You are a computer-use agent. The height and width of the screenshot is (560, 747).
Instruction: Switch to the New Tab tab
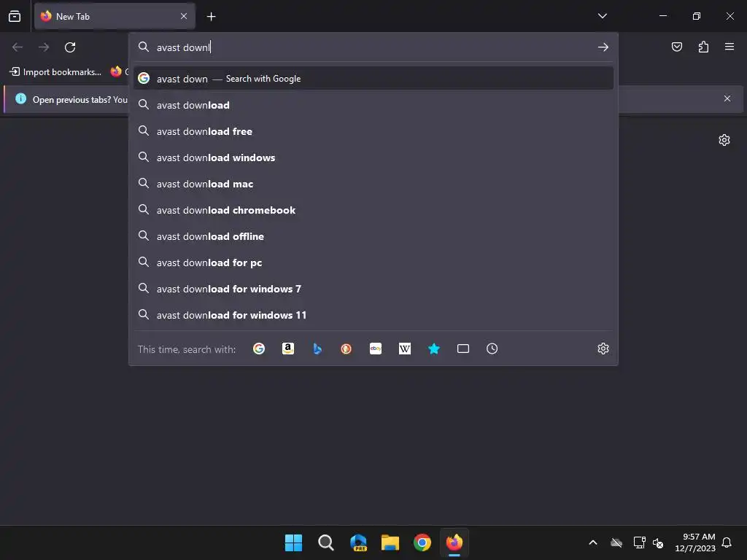[x=115, y=16]
